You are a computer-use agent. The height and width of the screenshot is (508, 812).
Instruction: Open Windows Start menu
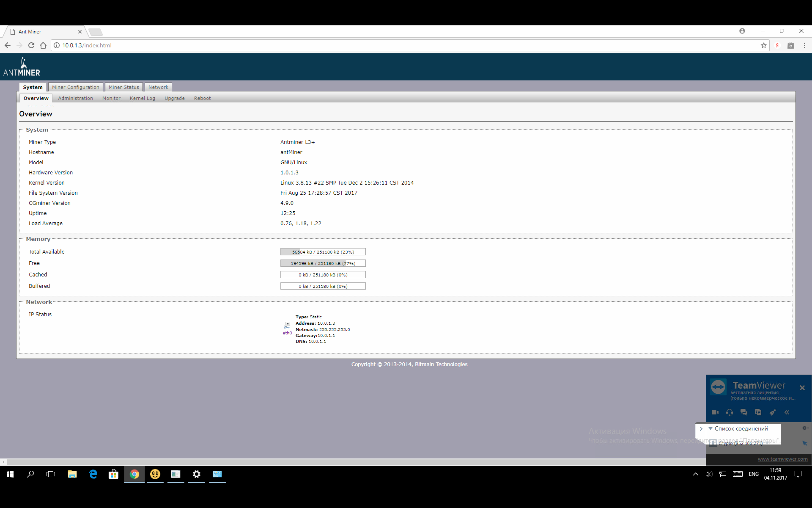click(x=10, y=474)
